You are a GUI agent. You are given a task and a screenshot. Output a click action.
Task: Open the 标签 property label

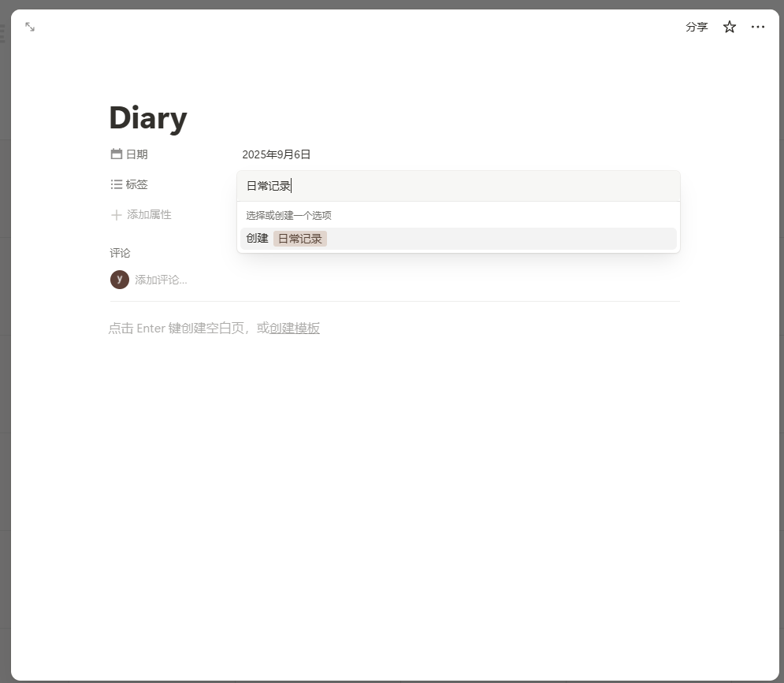pos(136,184)
